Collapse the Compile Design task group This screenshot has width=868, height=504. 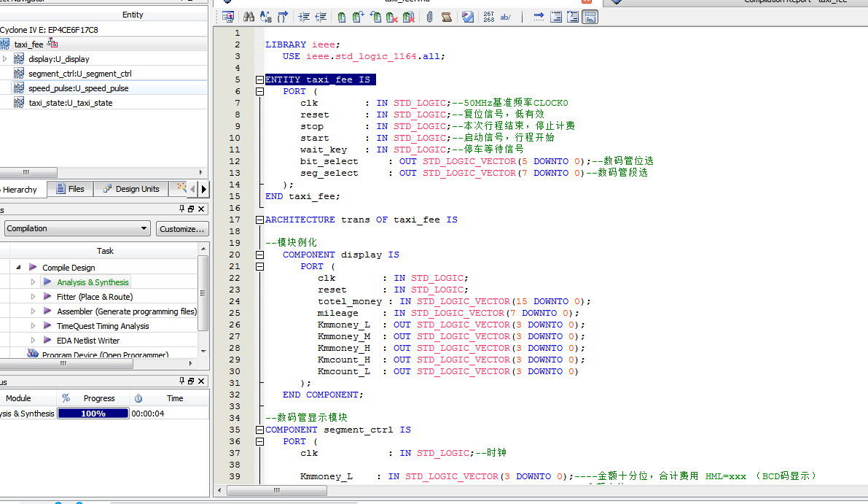(18, 268)
